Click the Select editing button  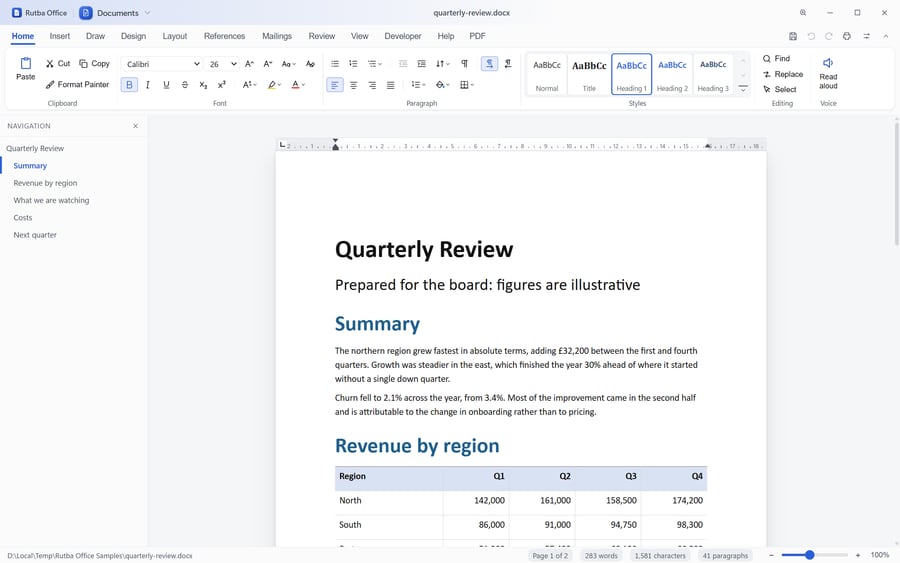point(779,90)
